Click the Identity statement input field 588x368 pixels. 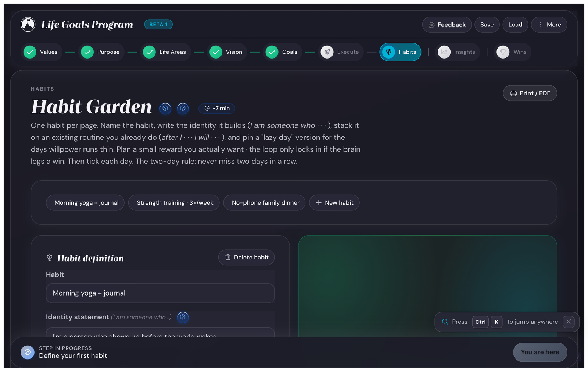pyautogui.click(x=160, y=332)
